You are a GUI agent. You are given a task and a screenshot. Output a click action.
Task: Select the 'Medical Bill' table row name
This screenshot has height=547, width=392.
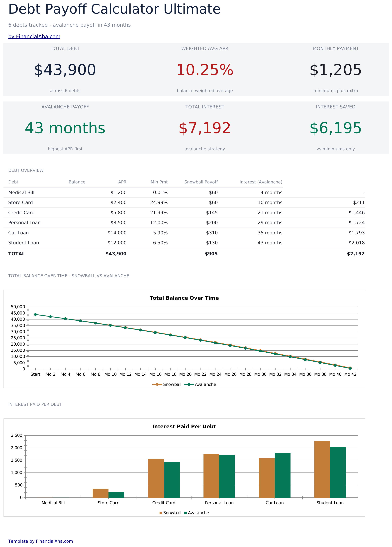[21, 192]
